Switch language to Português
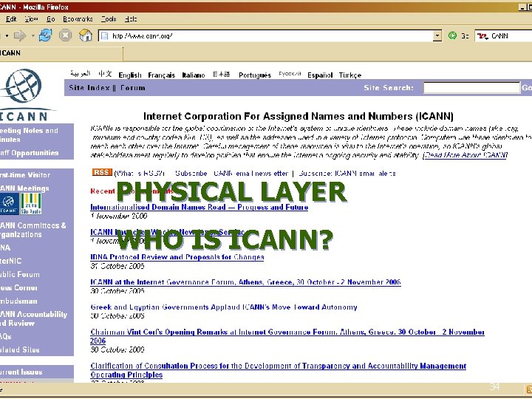This screenshot has height=399, width=532. pos(255,75)
